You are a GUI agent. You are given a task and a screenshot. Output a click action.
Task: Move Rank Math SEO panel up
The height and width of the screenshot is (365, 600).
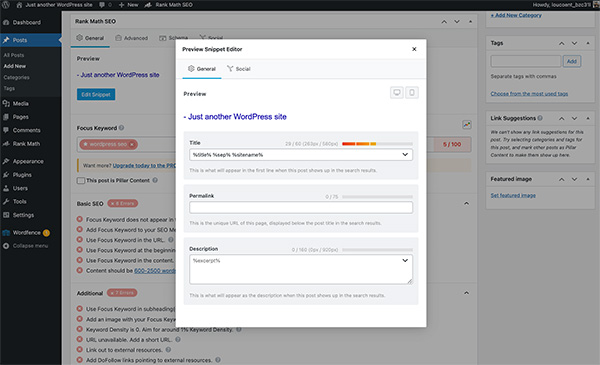(444, 22)
